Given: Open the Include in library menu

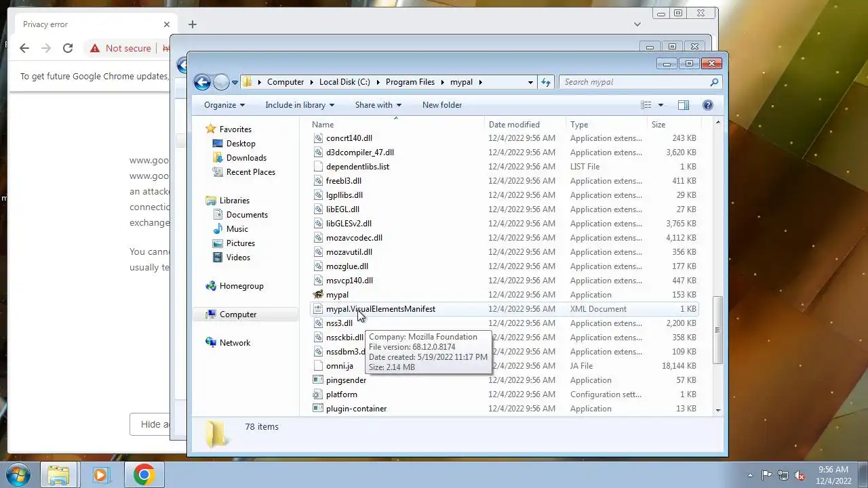Looking at the screenshot, I should click(x=300, y=105).
